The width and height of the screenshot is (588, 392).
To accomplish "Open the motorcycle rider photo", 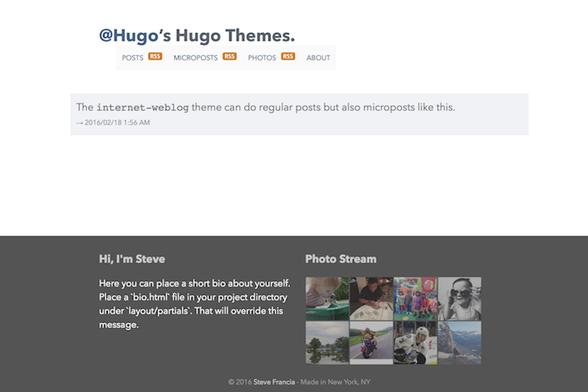I will [370, 342].
